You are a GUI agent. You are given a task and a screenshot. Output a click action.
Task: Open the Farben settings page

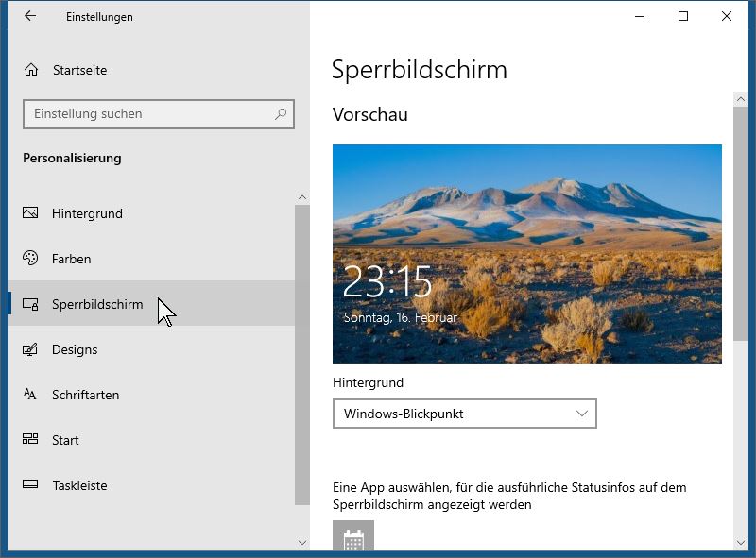pyautogui.click(x=151, y=259)
